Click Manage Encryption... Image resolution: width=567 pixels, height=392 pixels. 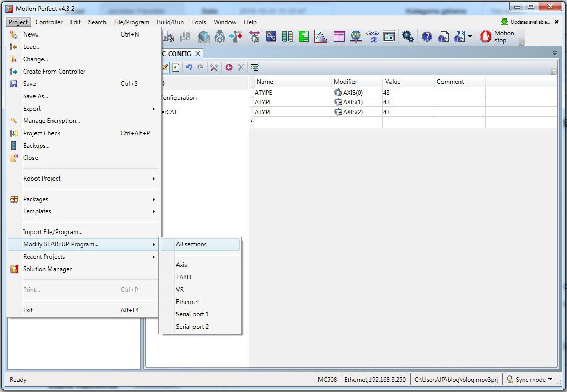(83, 121)
